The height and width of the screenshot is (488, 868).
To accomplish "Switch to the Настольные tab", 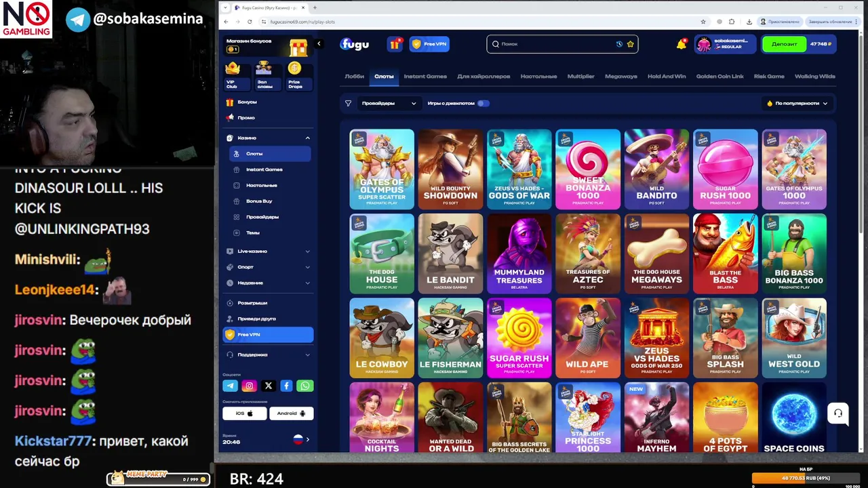I will click(x=538, y=77).
